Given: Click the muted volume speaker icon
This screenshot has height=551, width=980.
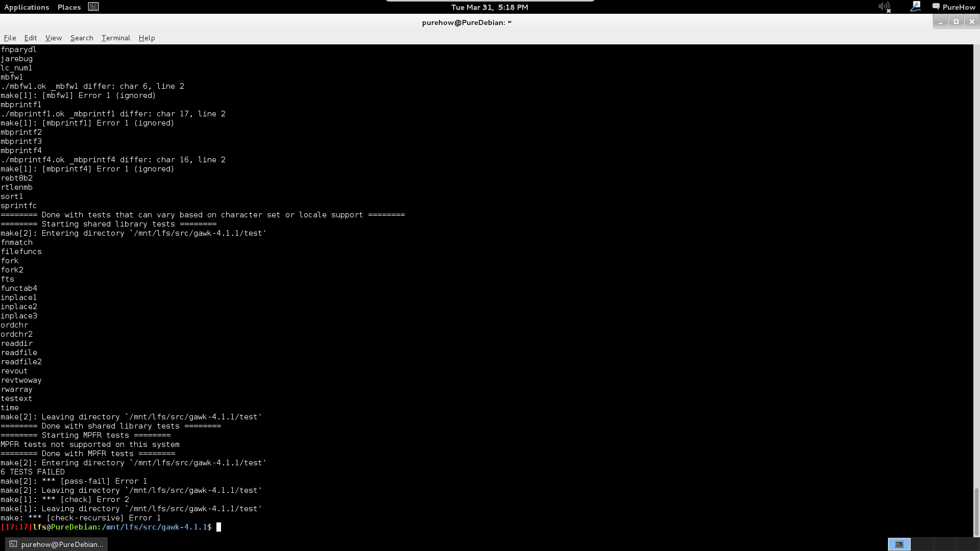Looking at the screenshot, I should (x=884, y=7).
